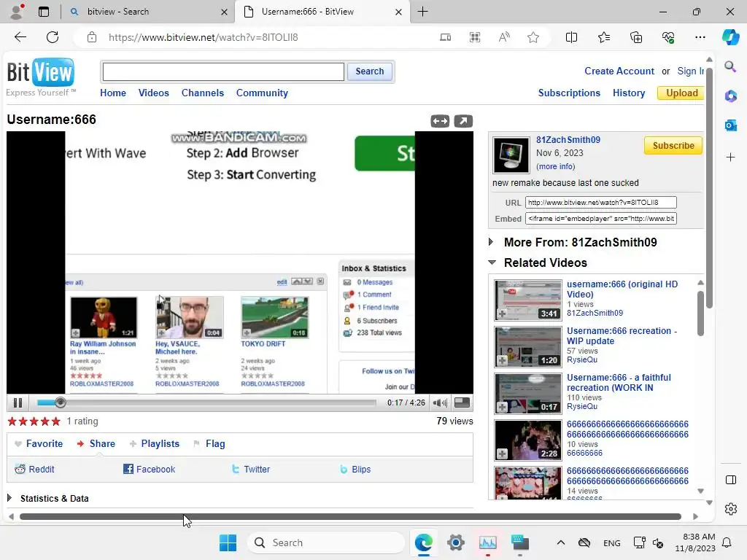Viewport: 747px width, 560px height.
Task: Open Edge Settings and more menu
Action: coord(700,37)
